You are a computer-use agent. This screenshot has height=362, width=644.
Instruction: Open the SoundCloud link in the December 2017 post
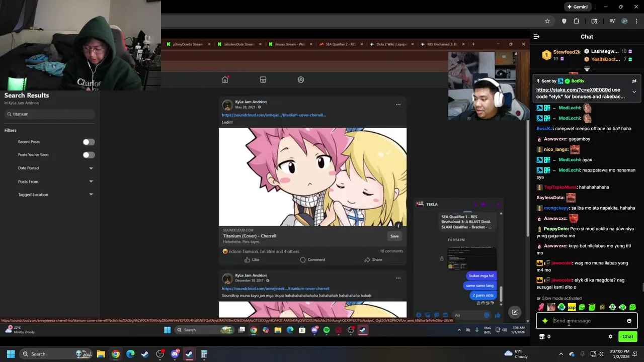(275, 289)
